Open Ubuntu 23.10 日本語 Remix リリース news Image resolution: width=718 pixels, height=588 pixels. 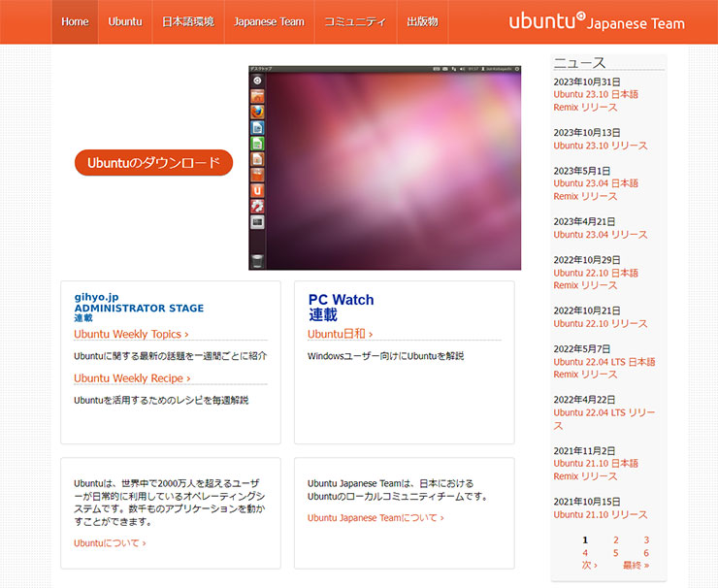coord(596,101)
